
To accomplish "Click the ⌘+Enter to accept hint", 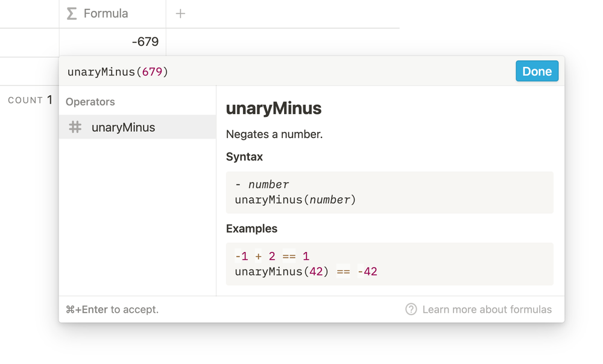I will click(112, 309).
